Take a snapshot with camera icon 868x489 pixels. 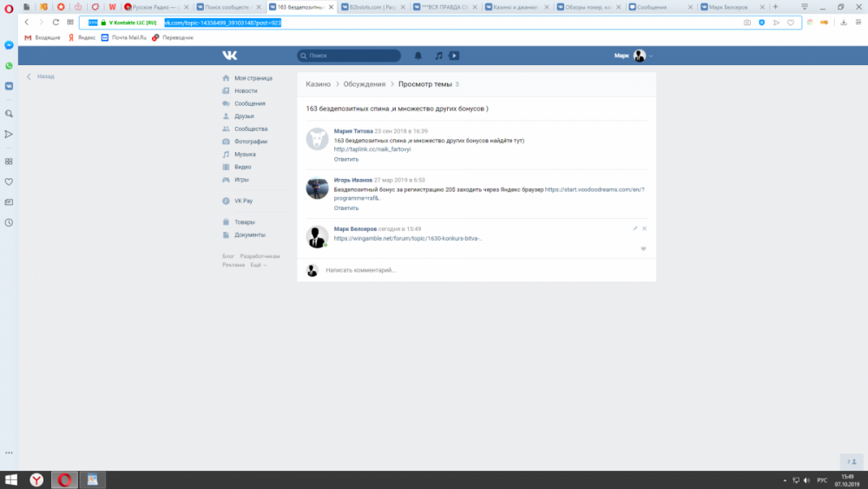coord(746,23)
